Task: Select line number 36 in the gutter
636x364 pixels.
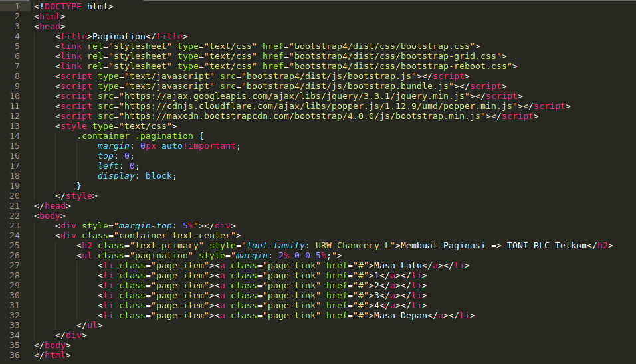Action: [15, 355]
